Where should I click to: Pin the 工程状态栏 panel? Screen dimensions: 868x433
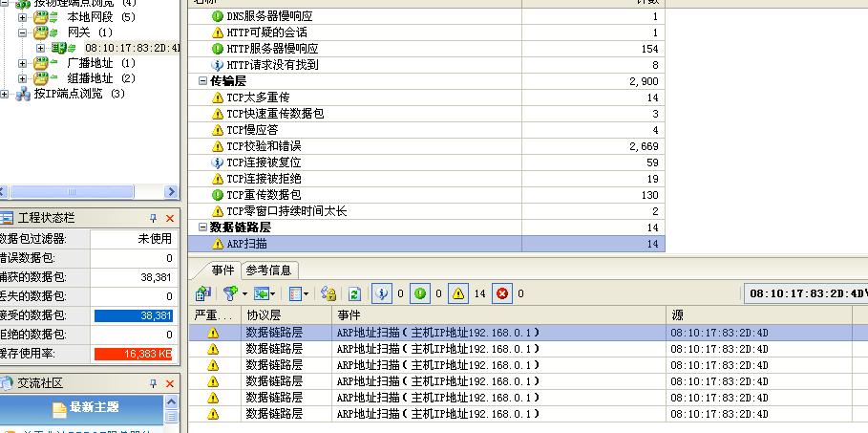click(x=154, y=218)
